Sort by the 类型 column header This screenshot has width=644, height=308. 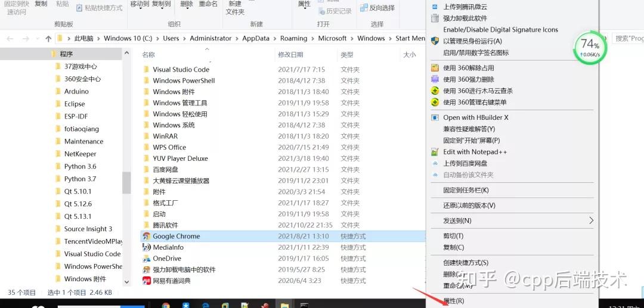(x=346, y=55)
